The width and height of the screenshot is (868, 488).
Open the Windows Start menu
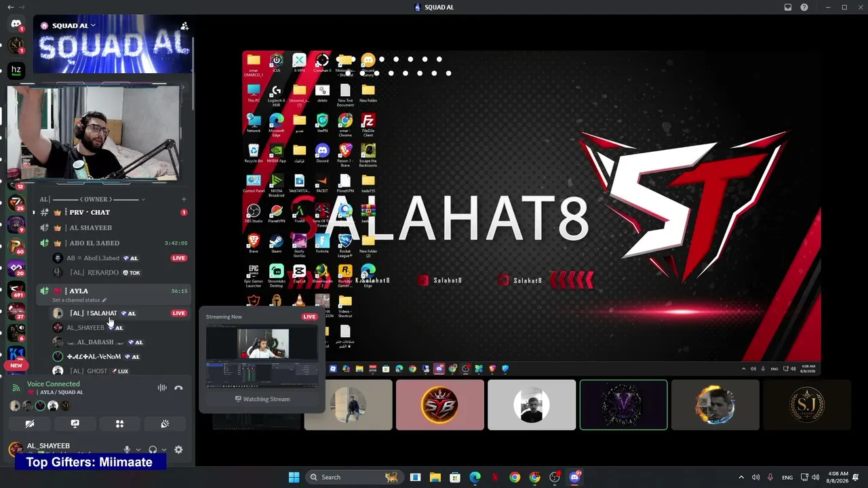click(x=294, y=477)
